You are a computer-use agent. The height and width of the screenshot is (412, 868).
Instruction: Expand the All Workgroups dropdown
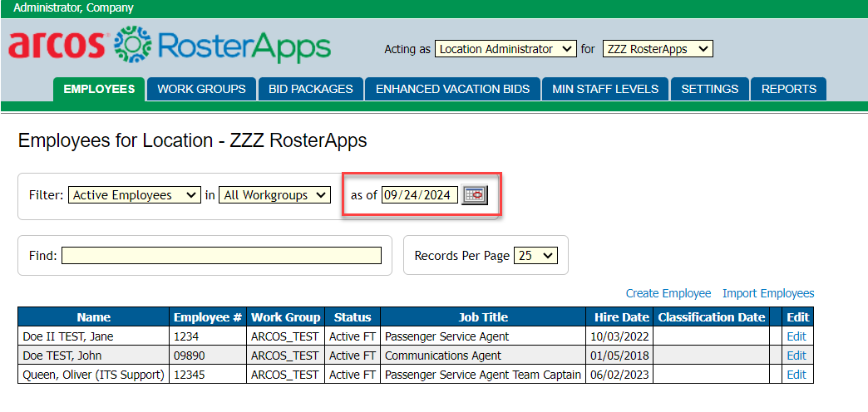click(274, 195)
